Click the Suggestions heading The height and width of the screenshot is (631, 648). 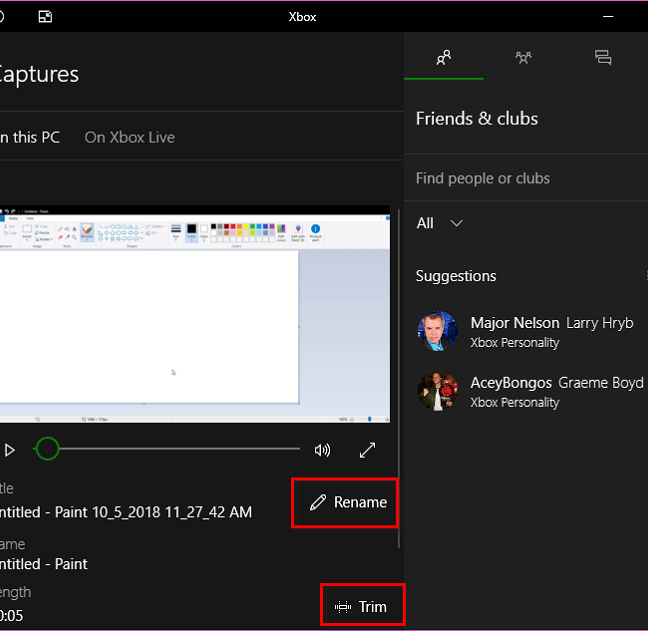pyautogui.click(x=456, y=276)
